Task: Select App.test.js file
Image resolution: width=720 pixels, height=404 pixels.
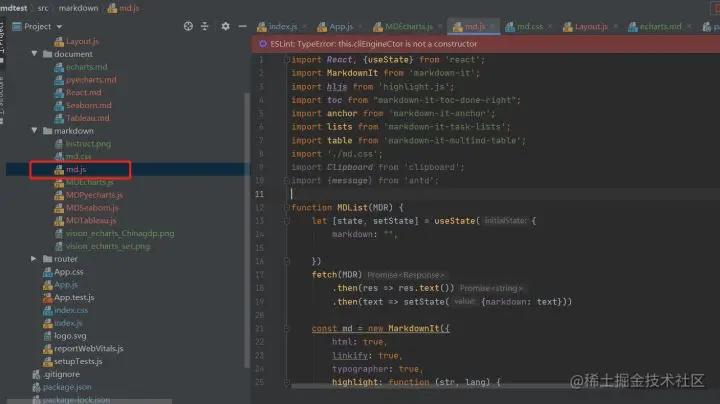Action: point(69,297)
